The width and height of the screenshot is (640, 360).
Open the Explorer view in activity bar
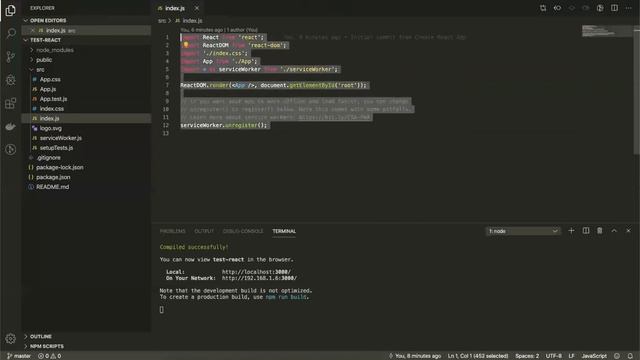click(11, 10)
